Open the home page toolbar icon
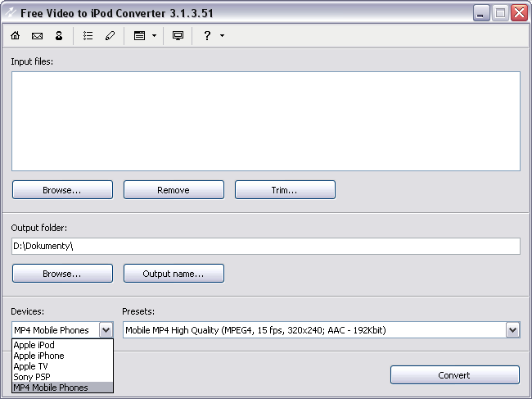 pos(16,35)
